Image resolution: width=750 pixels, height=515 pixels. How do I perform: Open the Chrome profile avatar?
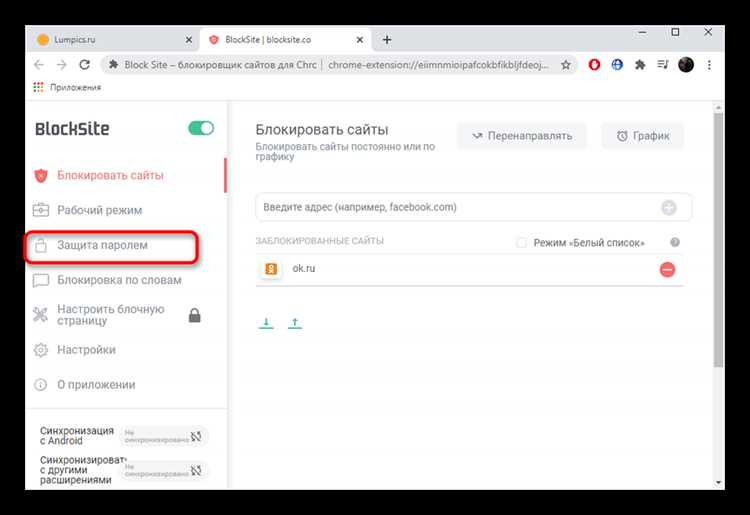tap(686, 65)
